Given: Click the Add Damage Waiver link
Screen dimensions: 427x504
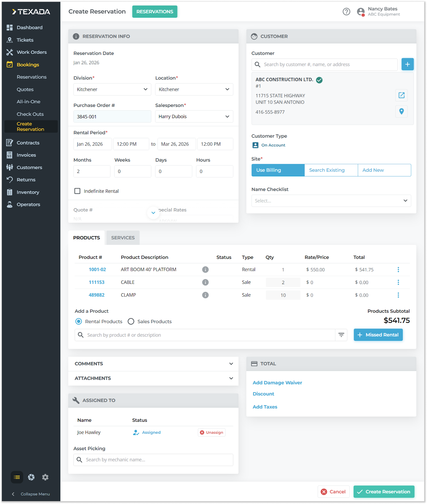Looking at the screenshot, I should (x=277, y=383).
